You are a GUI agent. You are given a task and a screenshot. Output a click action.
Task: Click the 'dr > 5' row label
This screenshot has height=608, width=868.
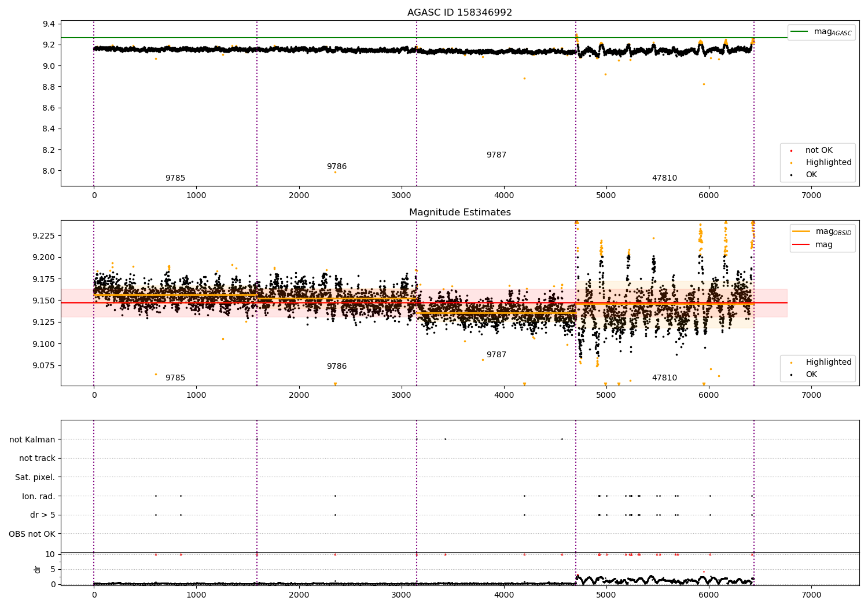(x=43, y=515)
